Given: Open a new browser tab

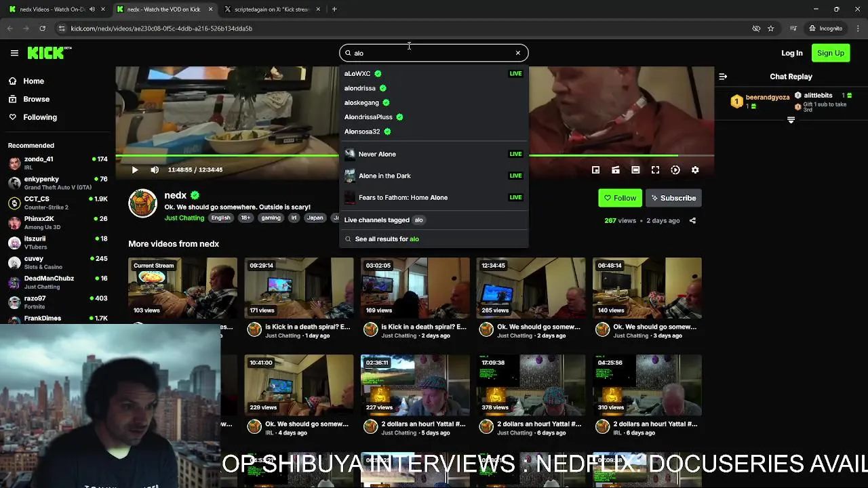Looking at the screenshot, I should 334,9.
